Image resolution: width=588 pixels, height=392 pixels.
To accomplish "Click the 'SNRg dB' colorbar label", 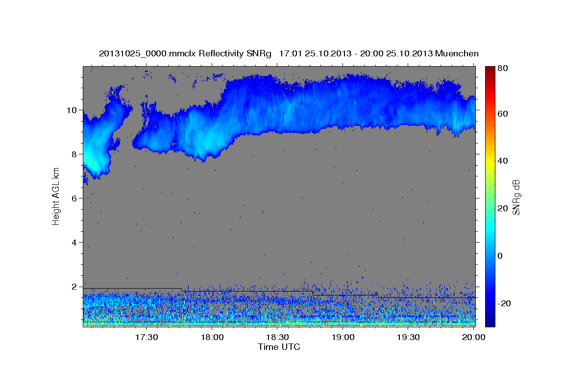I will 516,197.
